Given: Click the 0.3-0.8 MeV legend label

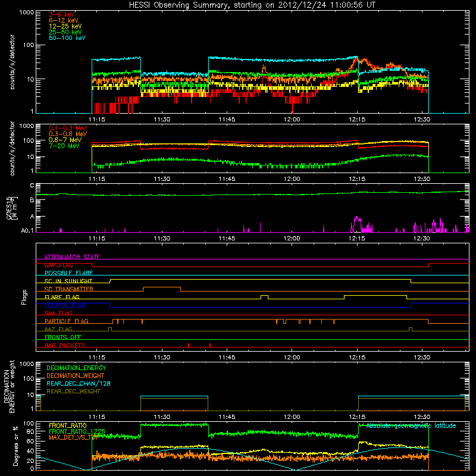Looking at the screenshot, I should click(68, 134).
